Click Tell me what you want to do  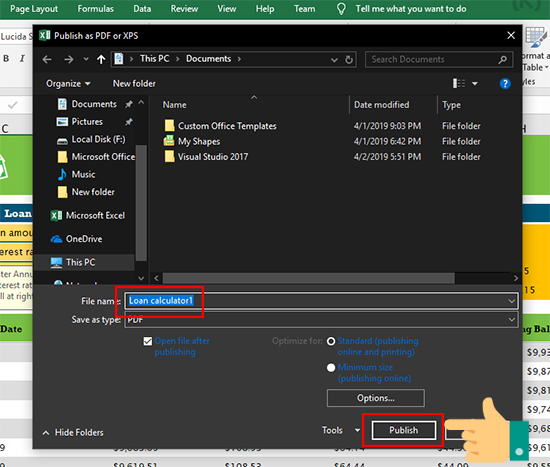click(410, 9)
